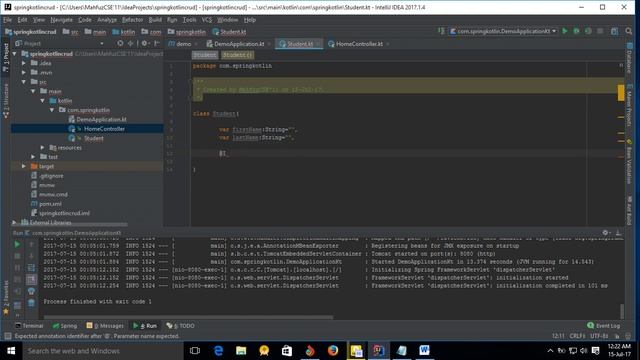Open the VCS menu
640x360 pixels.
(207, 20)
